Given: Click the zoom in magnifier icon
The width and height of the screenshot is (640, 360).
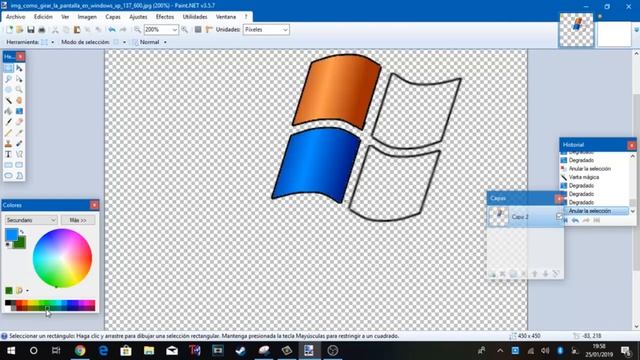Looking at the screenshot, I should [185, 30].
